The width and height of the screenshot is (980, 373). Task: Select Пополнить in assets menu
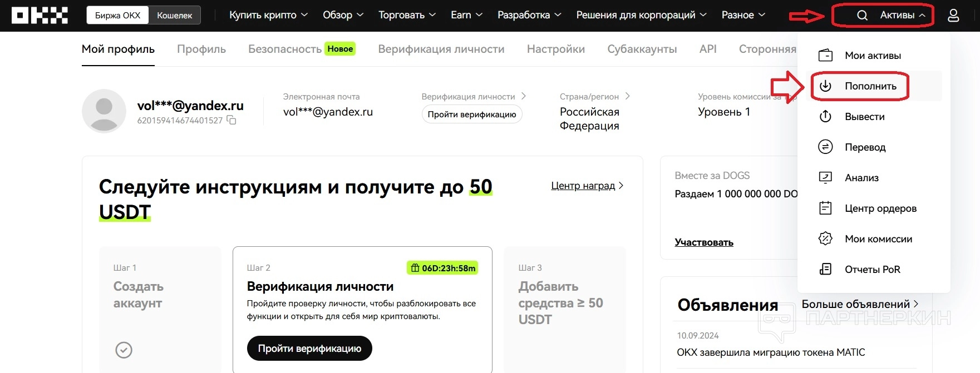click(x=874, y=86)
